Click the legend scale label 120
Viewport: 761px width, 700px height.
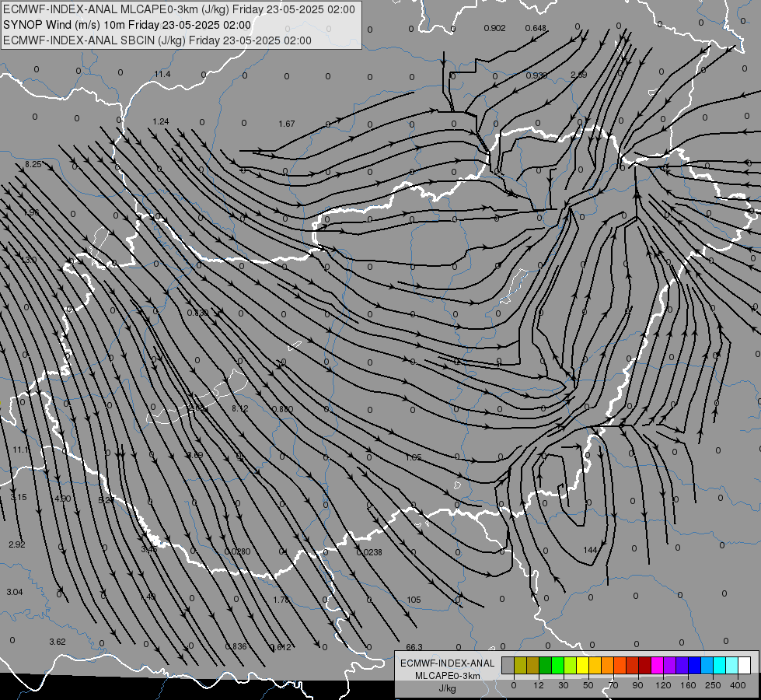pyautogui.click(x=663, y=685)
